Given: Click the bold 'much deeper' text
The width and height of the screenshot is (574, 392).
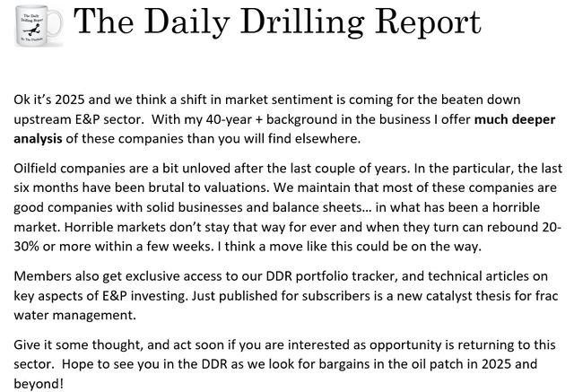Looking at the screenshot, I should click(x=515, y=119).
